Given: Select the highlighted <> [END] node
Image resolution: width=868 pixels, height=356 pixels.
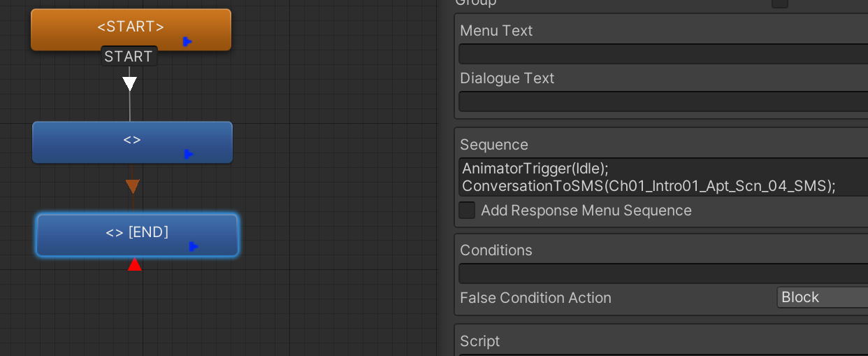Looking at the screenshot, I should 137,235.
